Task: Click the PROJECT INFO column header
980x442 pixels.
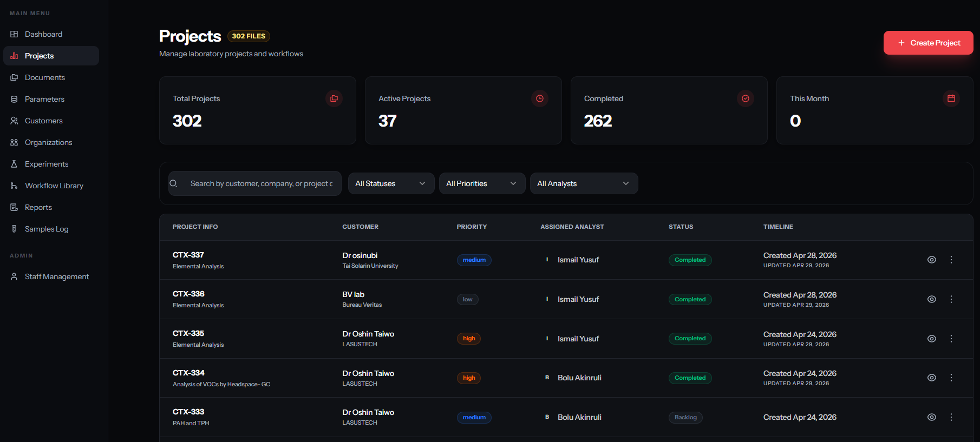Action: [x=195, y=227]
